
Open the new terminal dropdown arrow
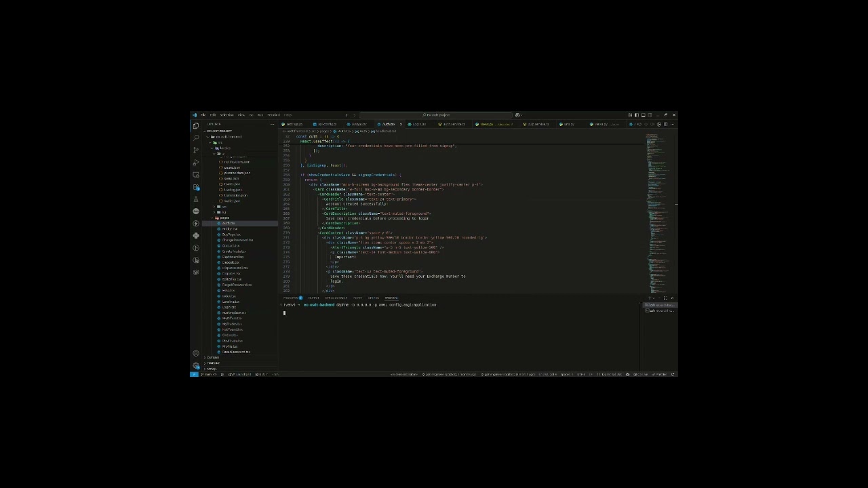tap(654, 298)
